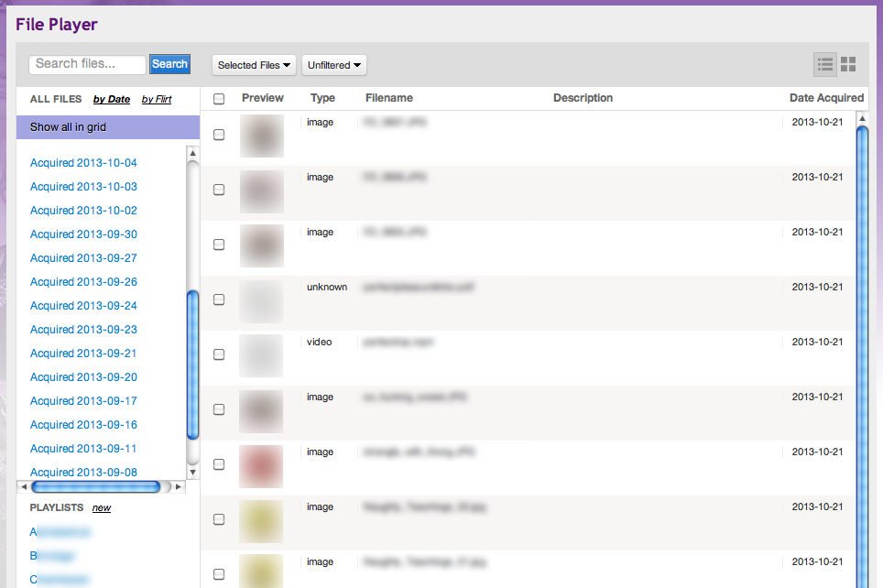Expand the Unfiltered filter dropdown

(334, 65)
